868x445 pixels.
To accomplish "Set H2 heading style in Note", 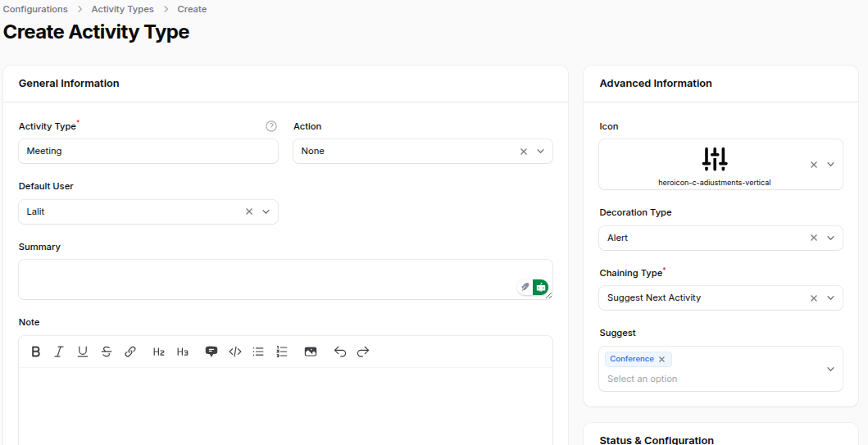I will coord(159,352).
